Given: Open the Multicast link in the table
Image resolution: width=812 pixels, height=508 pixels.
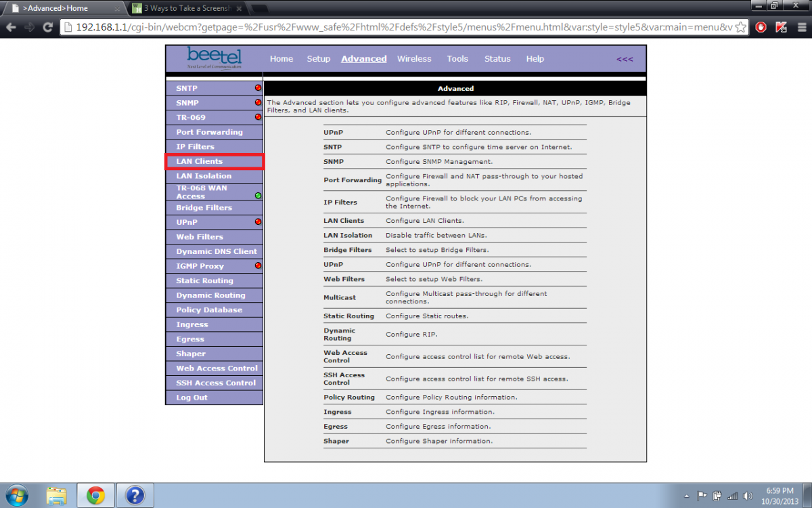Looking at the screenshot, I should (339, 297).
